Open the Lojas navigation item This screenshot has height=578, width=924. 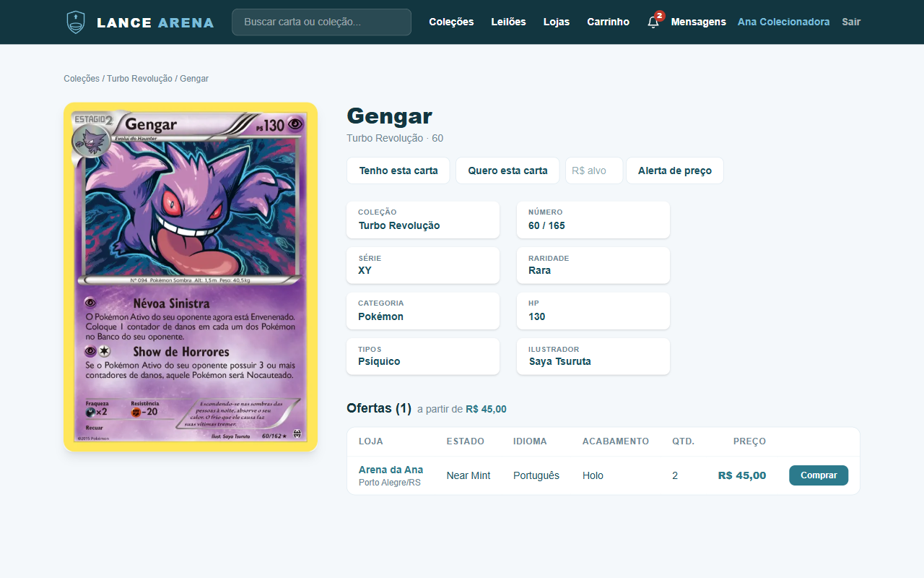(557, 22)
